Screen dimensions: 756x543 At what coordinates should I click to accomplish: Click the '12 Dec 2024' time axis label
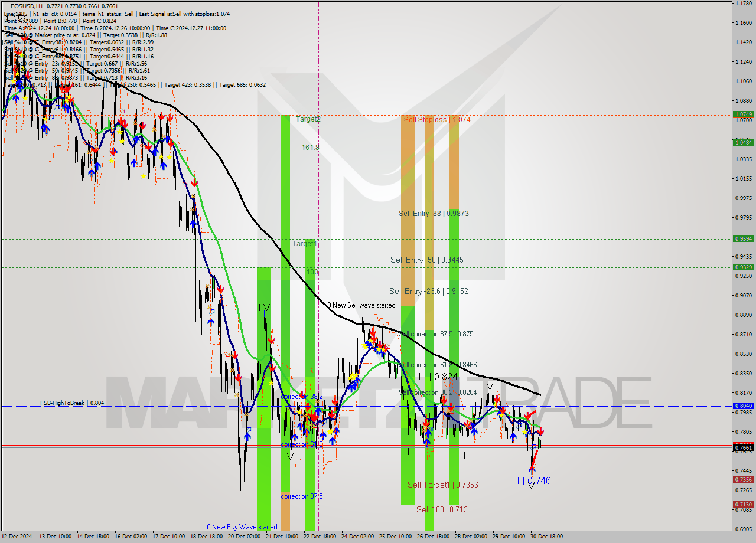pyautogui.click(x=16, y=537)
